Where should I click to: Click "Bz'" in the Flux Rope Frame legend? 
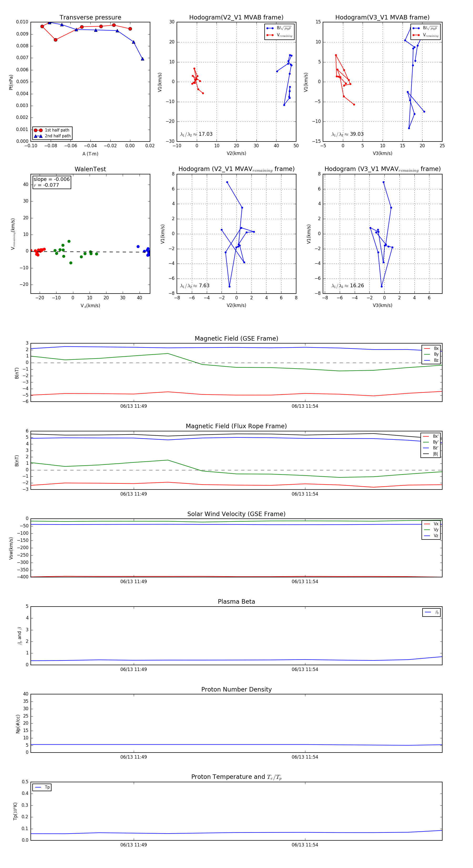(x=431, y=448)
